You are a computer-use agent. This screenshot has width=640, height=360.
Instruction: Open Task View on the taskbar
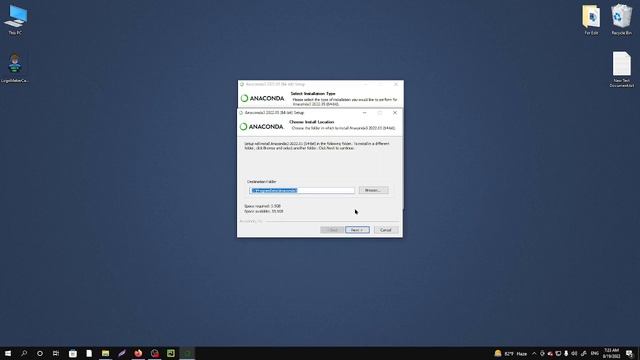point(56,353)
